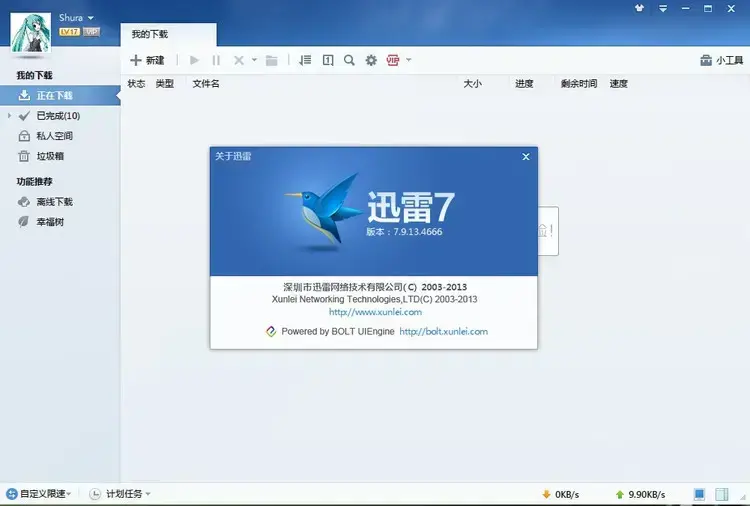
Task: Click the download speed 0KB/s indicator
Action: click(560, 495)
